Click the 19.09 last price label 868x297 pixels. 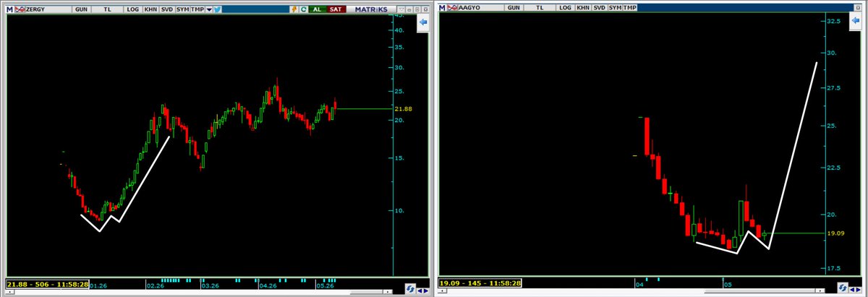coord(836,233)
